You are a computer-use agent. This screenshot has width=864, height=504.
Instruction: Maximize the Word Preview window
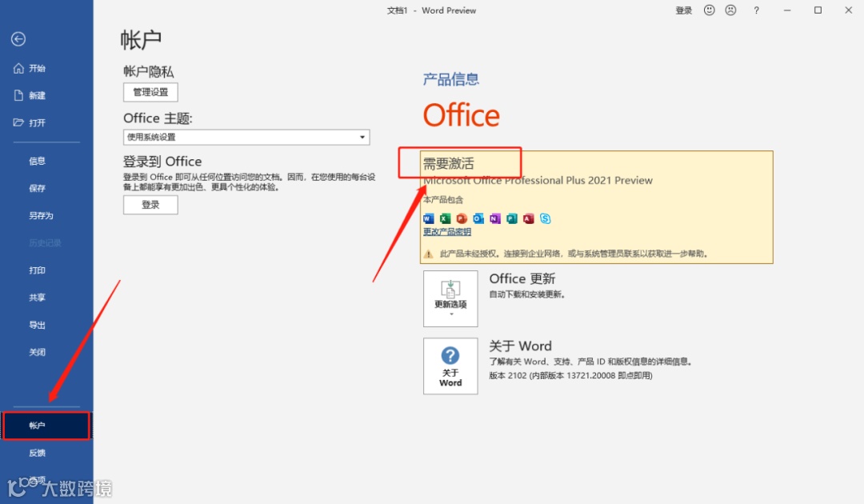point(818,10)
